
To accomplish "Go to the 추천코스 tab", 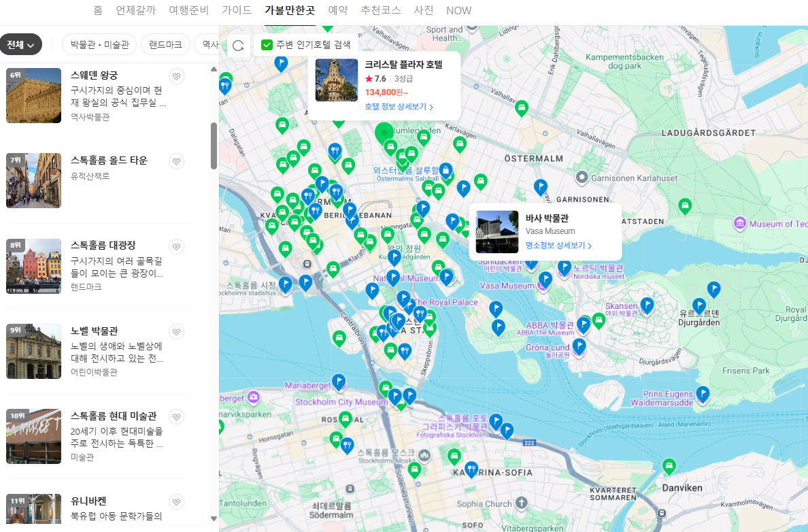I will [x=380, y=10].
